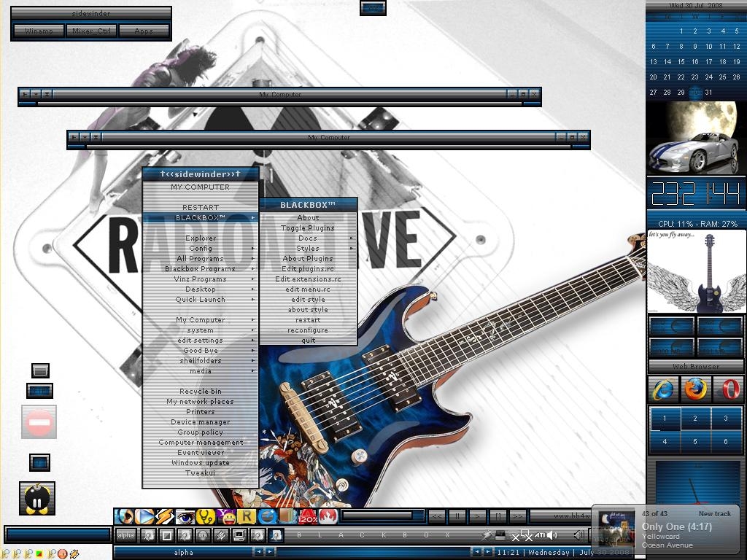Expand the All Programs submenu

pyautogui.click(x=201, y=259)
